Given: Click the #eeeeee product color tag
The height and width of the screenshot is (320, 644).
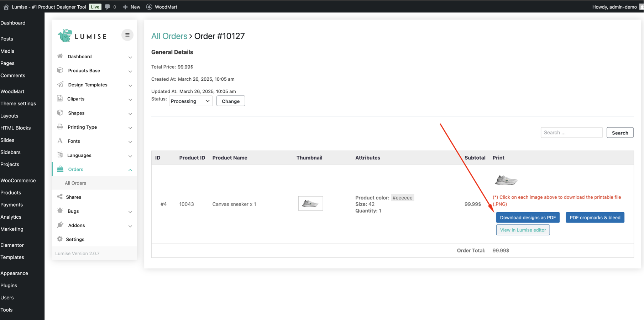Looking at the screenshot, I should [402, 198].
